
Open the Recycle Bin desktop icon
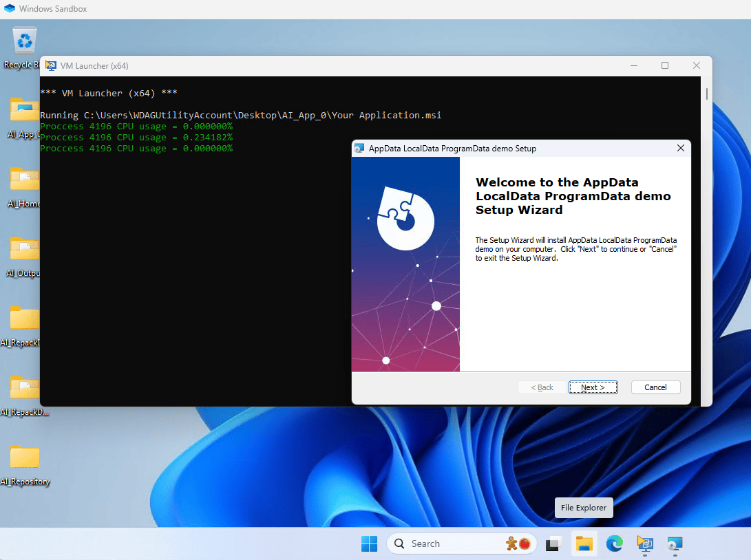click(x=24, y=49)
